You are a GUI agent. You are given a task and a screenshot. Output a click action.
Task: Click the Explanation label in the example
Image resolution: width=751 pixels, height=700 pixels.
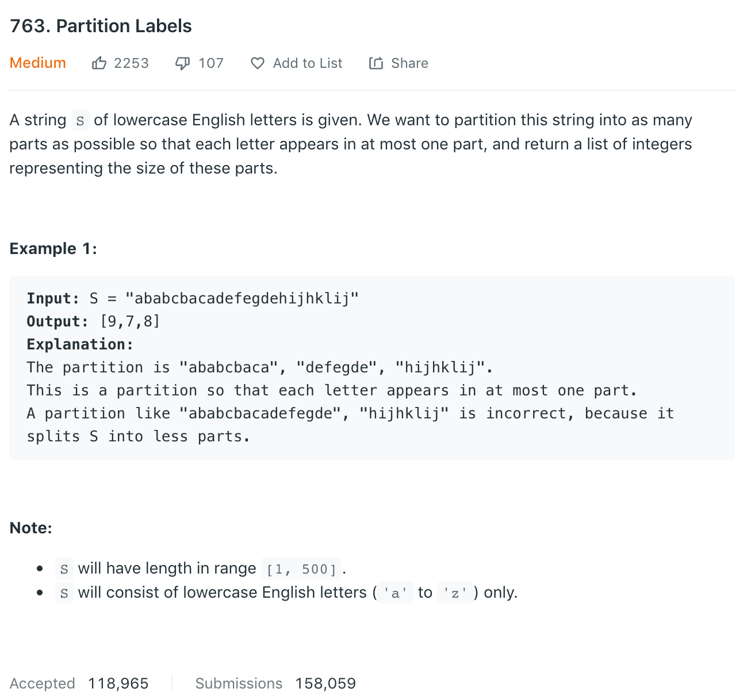tap(80, 344)
